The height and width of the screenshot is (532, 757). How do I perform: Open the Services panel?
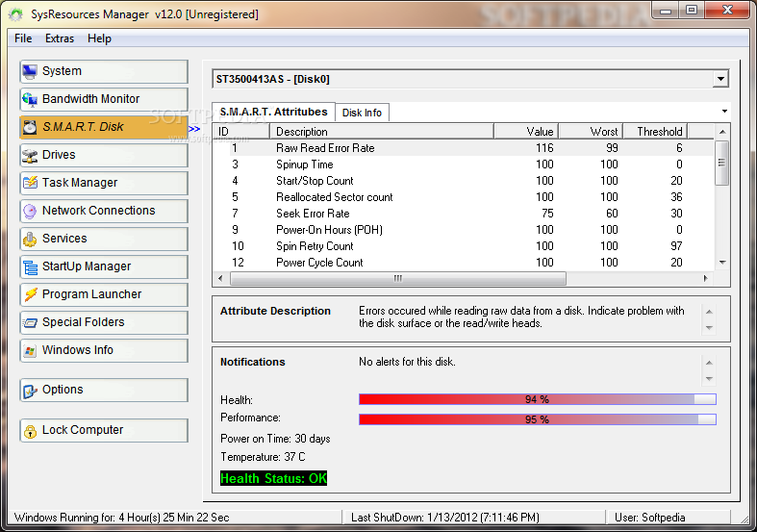(104, 239)
